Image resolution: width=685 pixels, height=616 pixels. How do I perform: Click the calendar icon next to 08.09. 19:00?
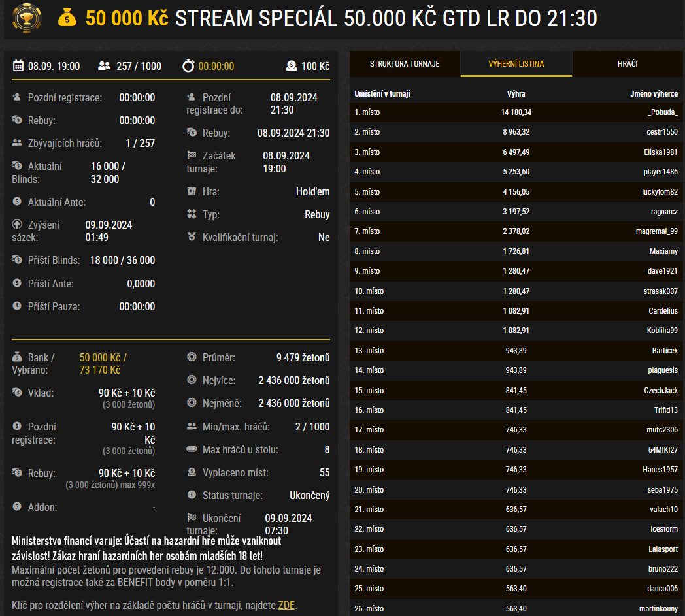[18, 66]
